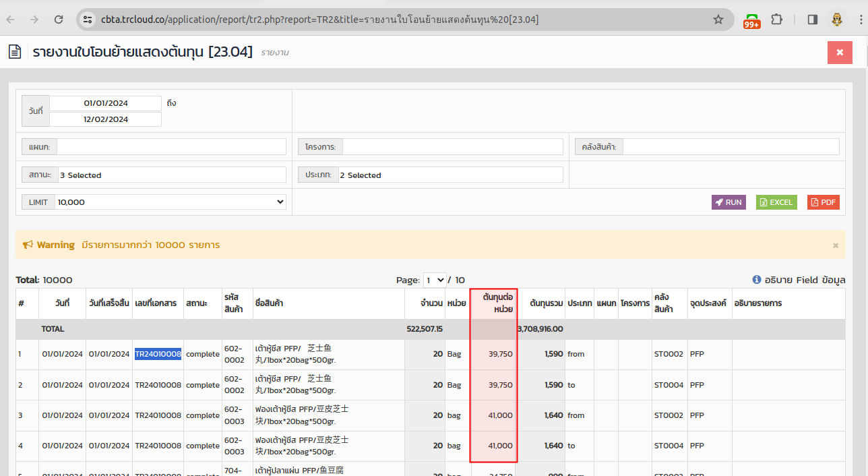Focus the โครงการ input field
Screen dimensions: 868x476
click(453, 146)
